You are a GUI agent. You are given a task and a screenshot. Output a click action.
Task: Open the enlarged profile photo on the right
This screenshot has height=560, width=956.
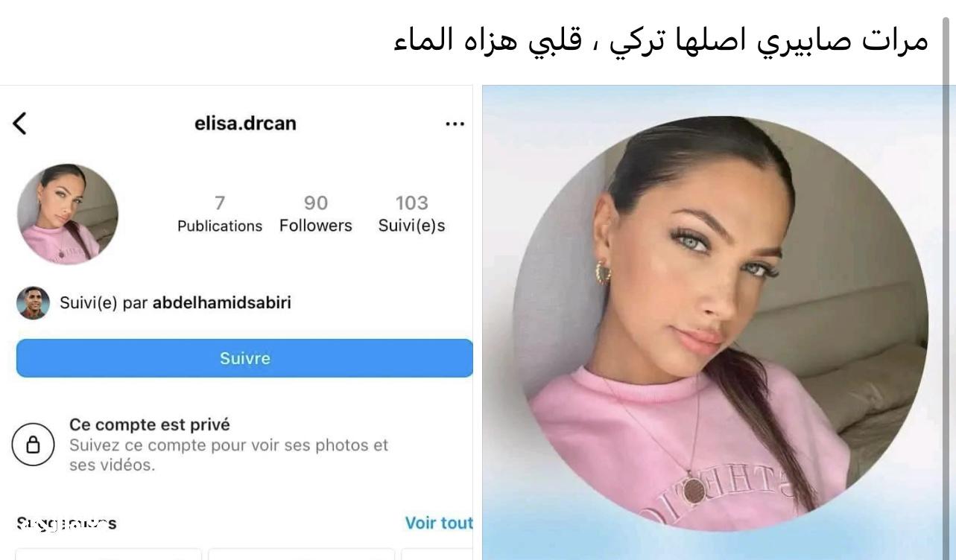tap(720, 323)
